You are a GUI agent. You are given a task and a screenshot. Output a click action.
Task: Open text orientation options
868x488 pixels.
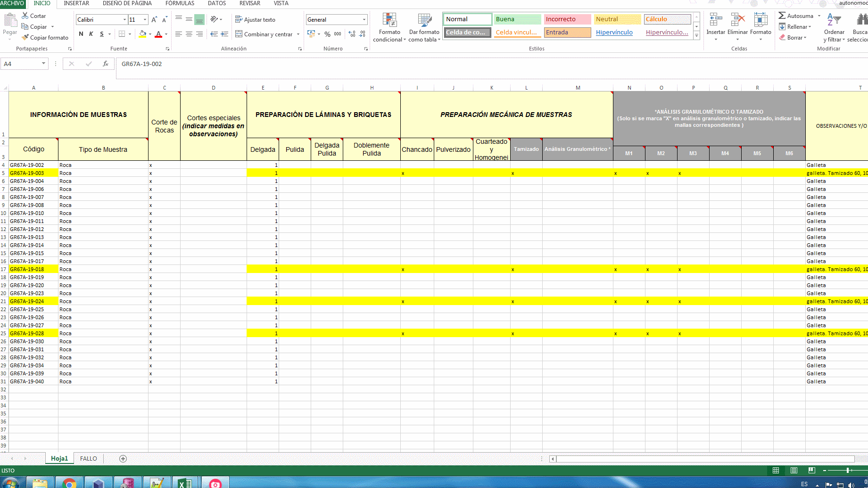pyautogui.click(x=215, y=19)
